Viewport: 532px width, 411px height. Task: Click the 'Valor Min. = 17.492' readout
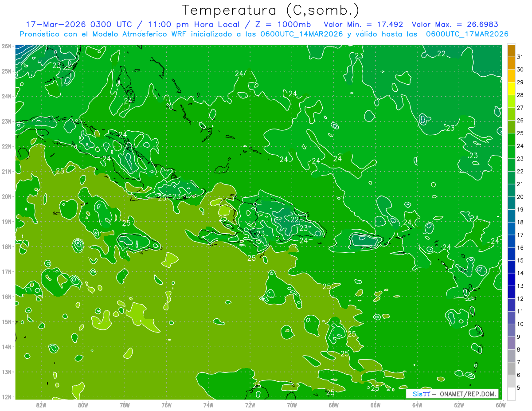coord(364,24)
